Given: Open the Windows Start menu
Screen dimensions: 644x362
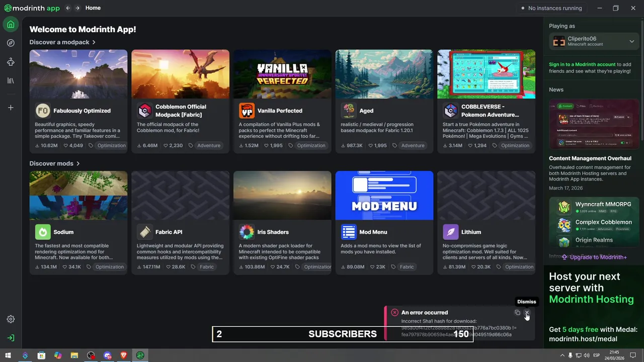Looking at the screenshot, I should [8, 355].
